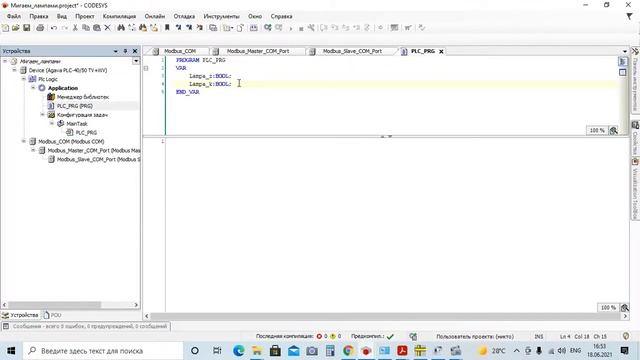This screenshot has width=640, height=360.
Task: Log in to the device with the gear icon
Action: (x=268, y=28)
